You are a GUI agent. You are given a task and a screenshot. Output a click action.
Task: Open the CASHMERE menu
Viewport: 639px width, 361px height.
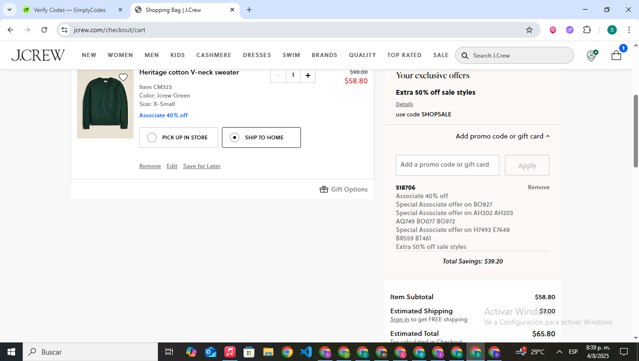pos(214,55)
